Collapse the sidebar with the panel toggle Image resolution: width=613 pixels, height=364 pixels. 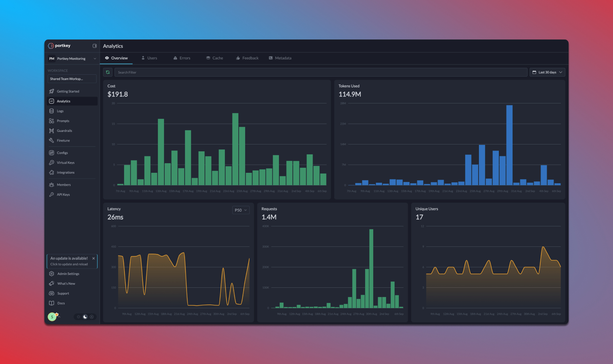[x=95, y=45]
